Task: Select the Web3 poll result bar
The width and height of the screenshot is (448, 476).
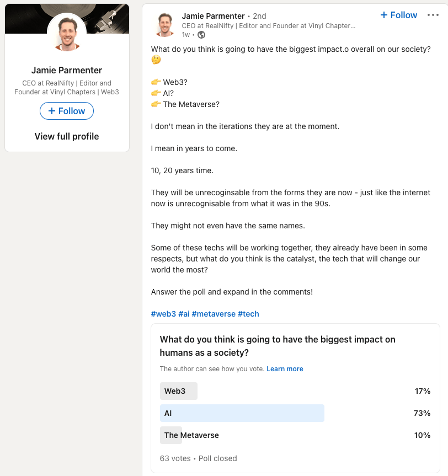Action: tap(178, 391)
